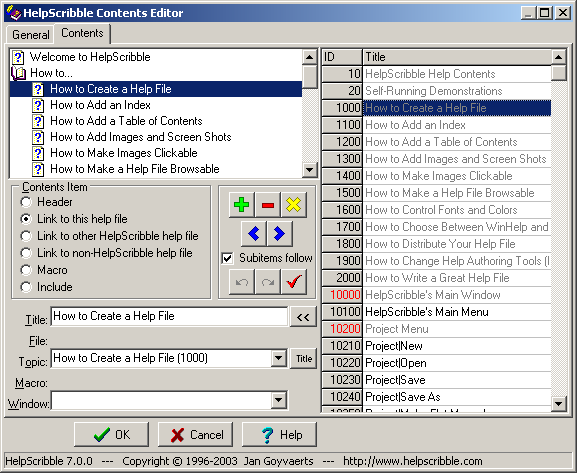Select Welcome to HelpScribble in contents tree
Image resolution: width=577 pixels, height=473 pixels.
click(90, 57)
